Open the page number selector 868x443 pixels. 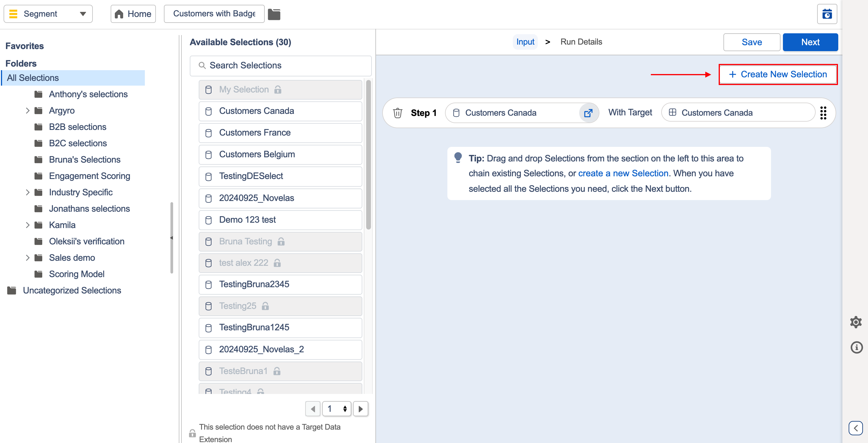click(337, 409)
